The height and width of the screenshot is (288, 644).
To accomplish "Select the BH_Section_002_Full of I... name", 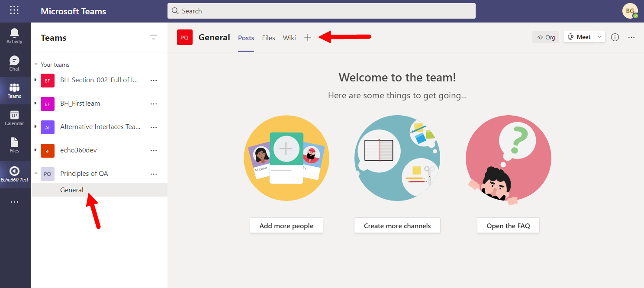I will [x=99, y=80].
